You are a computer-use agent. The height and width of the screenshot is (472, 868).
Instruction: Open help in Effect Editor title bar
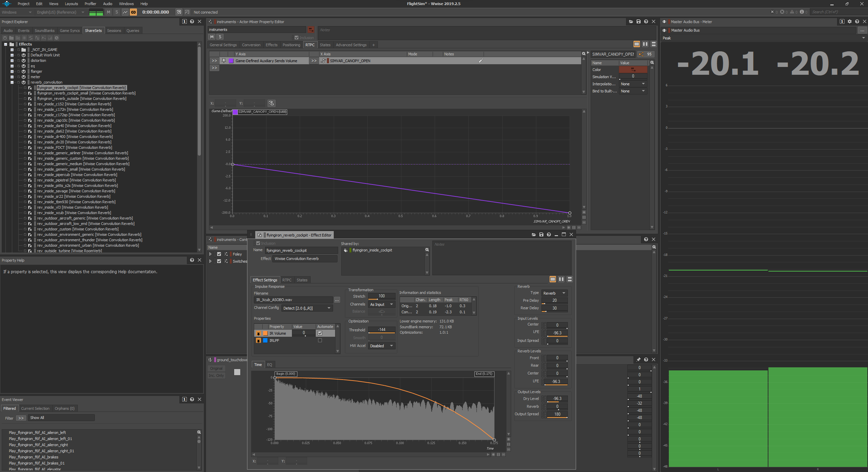(x=549, y=235)
